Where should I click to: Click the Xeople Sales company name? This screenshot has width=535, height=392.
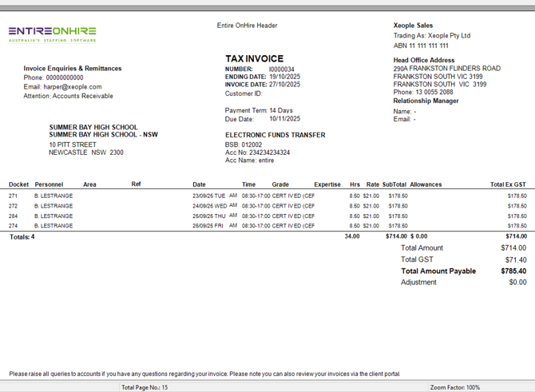413,26
